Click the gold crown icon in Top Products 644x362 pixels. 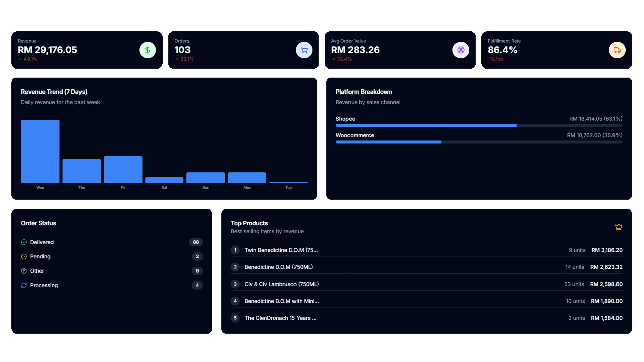[x=619, y=227]
